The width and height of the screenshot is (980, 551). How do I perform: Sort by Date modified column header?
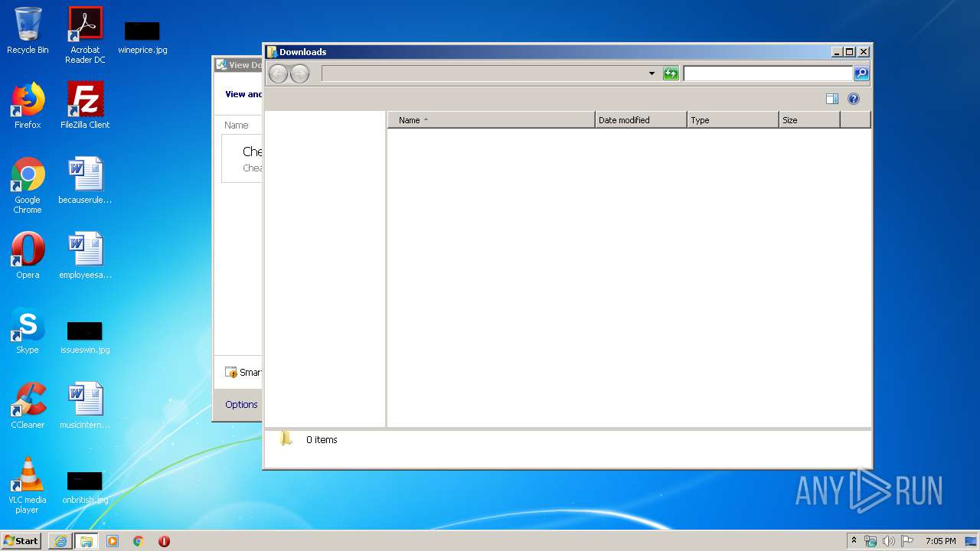(641, 120)
